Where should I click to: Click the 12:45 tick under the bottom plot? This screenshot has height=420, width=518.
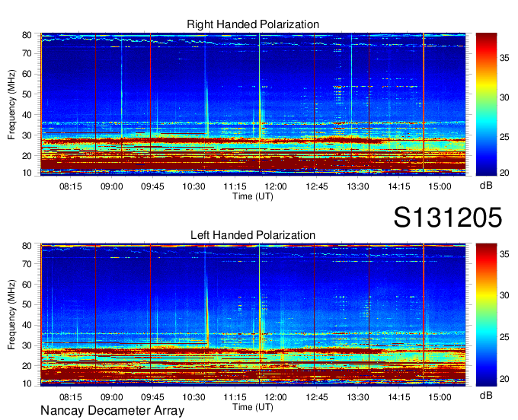[316, 397]
